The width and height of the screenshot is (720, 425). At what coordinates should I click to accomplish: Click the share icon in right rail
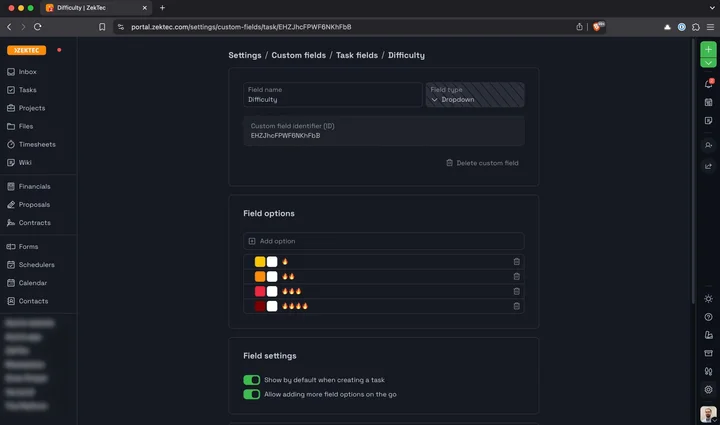point(709,166)
